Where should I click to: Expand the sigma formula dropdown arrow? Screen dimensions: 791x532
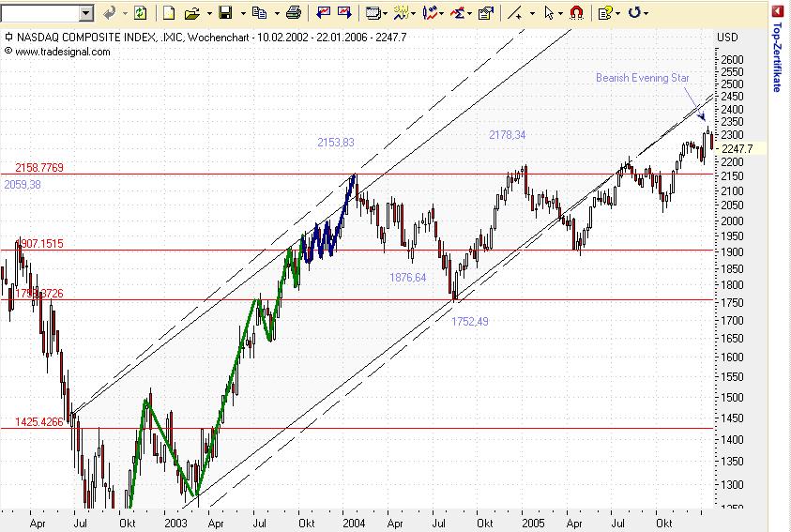(470, 14)
